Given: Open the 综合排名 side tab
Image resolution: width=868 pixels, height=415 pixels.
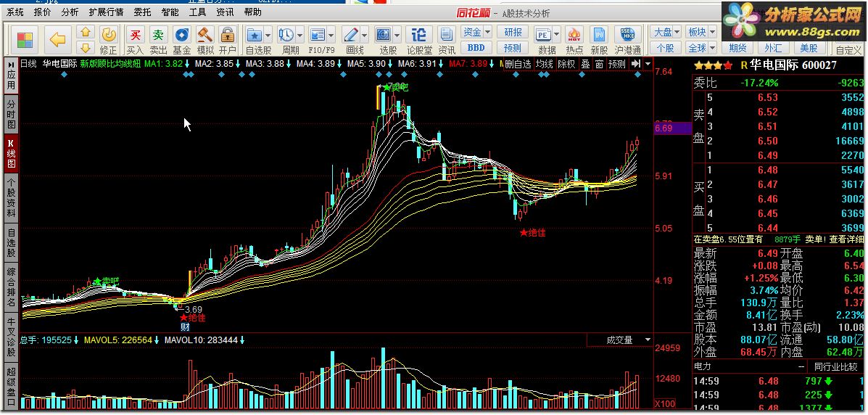Looking at the screenshot, I should pos(11,287).
